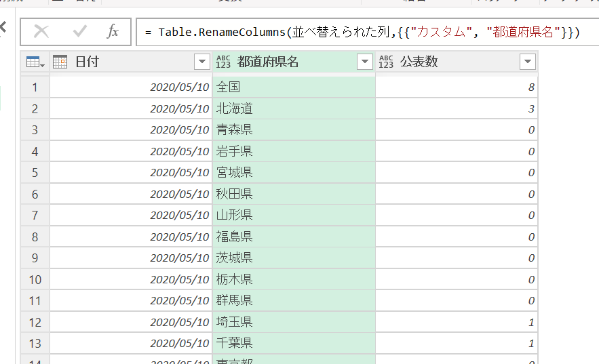Click the 公表数 value 8 for 全国
This screenshot has width=599, height=364.
[457, 87]
